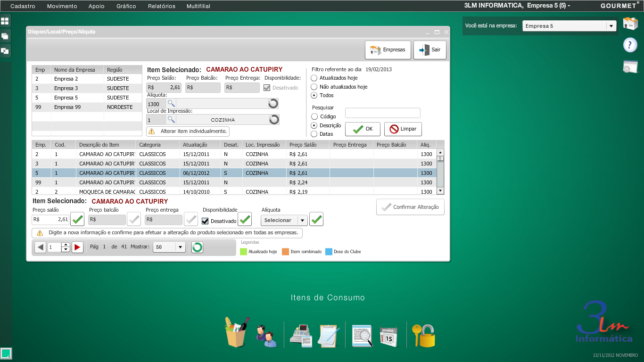
Task: Click the Pesquisar search text field
Action: pos(383,113)
